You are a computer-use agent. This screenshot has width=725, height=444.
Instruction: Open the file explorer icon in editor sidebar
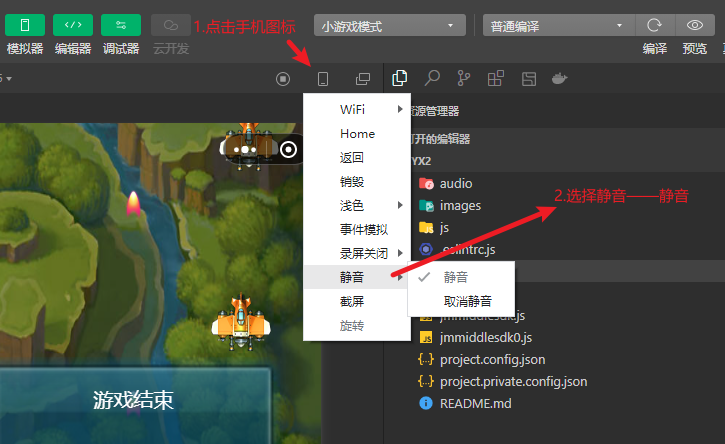click(x=399, y=78)
